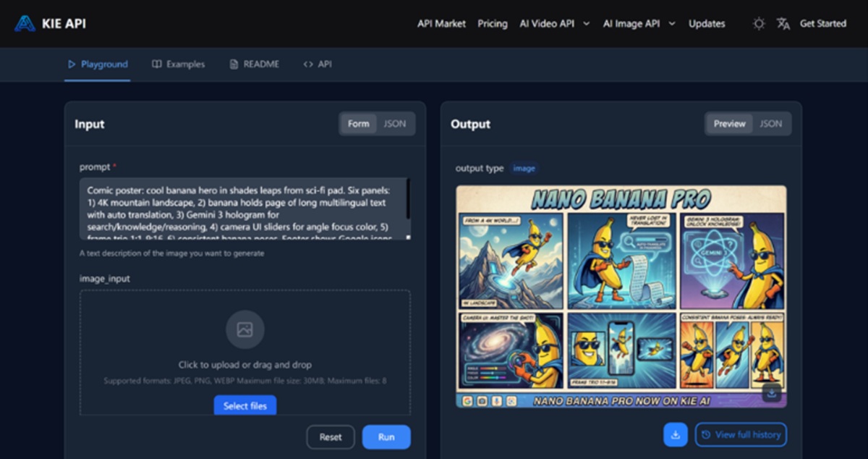
Task: Switch Input panel to Form view
Action: [x=358, y=124]
